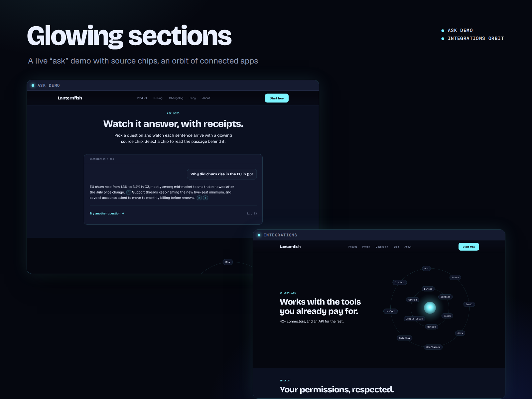Select the Zendesk chip in the orbit

point(446,297)
